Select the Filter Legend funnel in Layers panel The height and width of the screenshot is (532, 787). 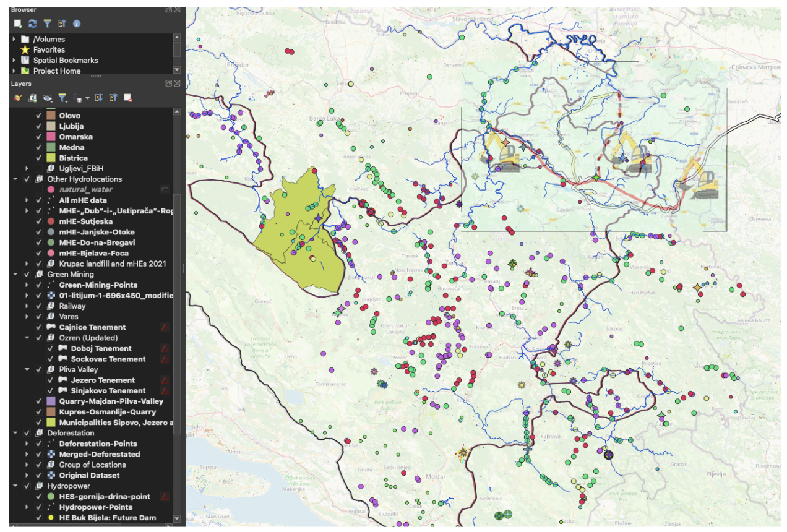[x=62, y=98]
